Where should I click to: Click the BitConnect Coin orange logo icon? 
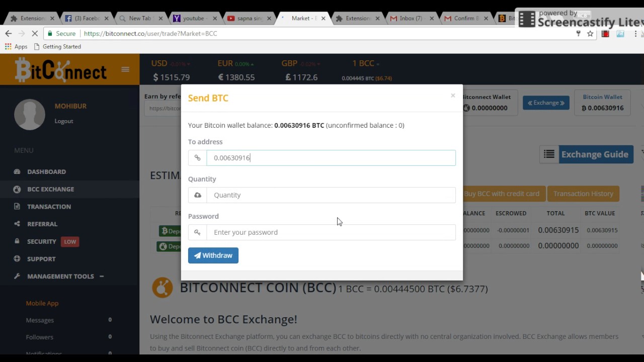coord(163,288)
